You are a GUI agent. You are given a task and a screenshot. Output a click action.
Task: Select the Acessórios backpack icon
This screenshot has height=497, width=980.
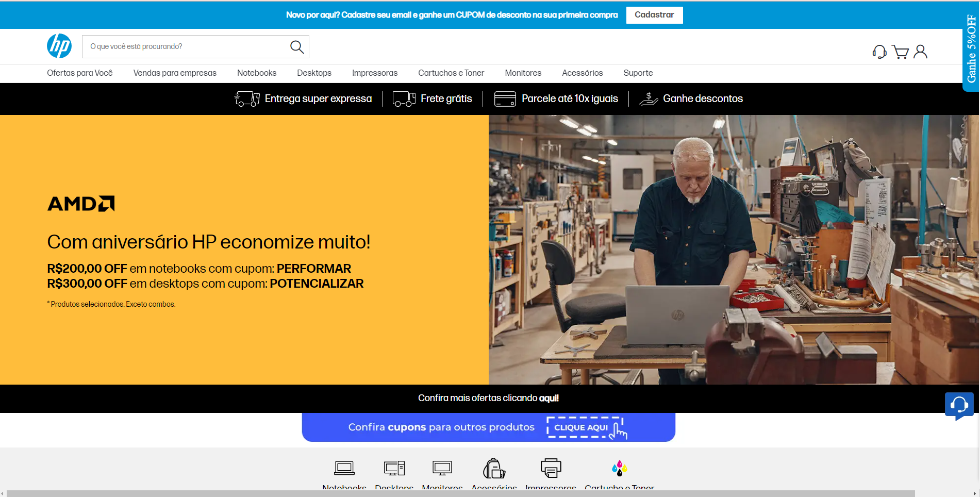(x=494, y=468)
